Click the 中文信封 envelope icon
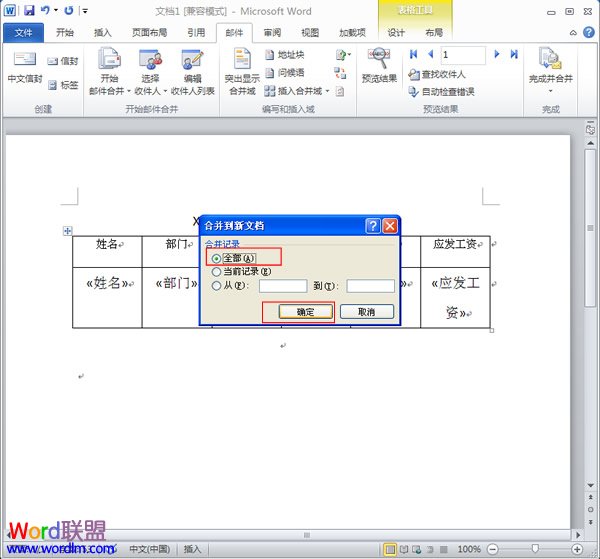The image size is (600, 559). (x=24, y=60)
